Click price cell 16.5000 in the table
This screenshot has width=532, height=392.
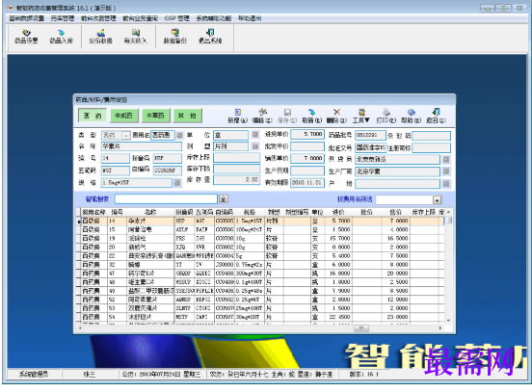(x=396, y=239)
